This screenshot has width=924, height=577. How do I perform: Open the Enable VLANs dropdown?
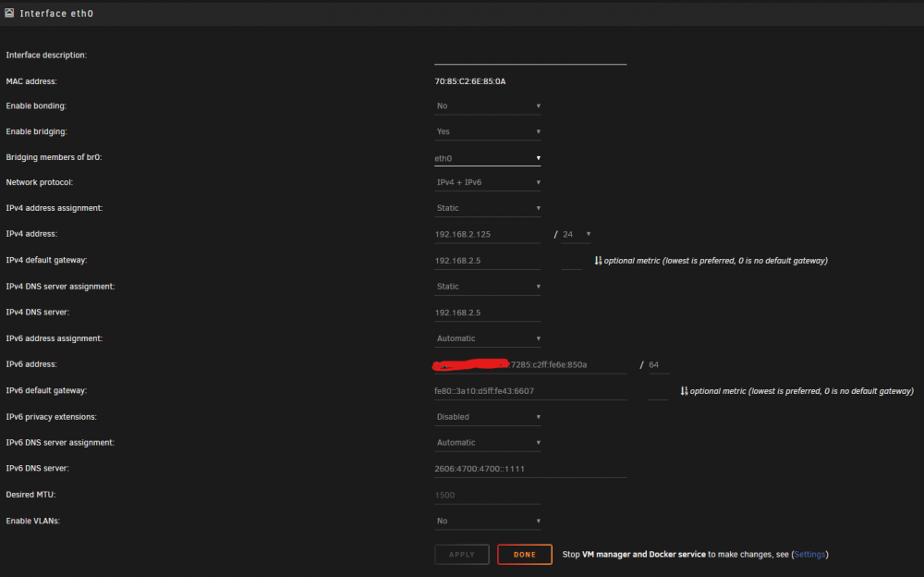[487, 521]
